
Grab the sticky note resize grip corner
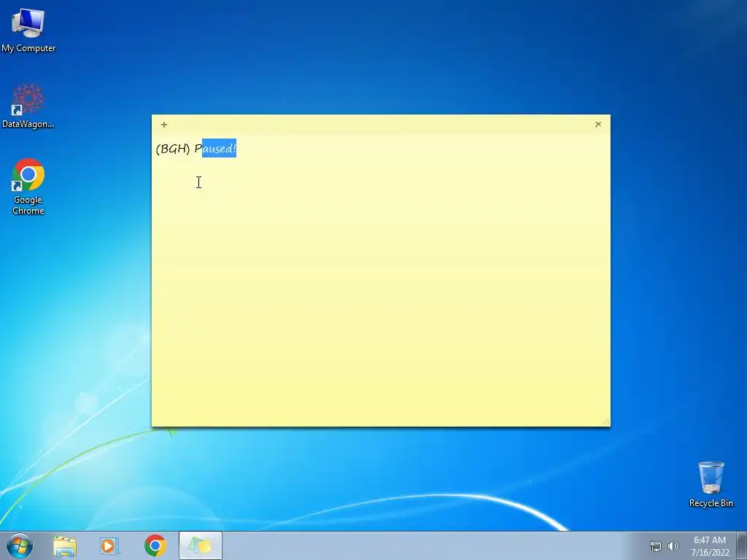pos(606,422)
